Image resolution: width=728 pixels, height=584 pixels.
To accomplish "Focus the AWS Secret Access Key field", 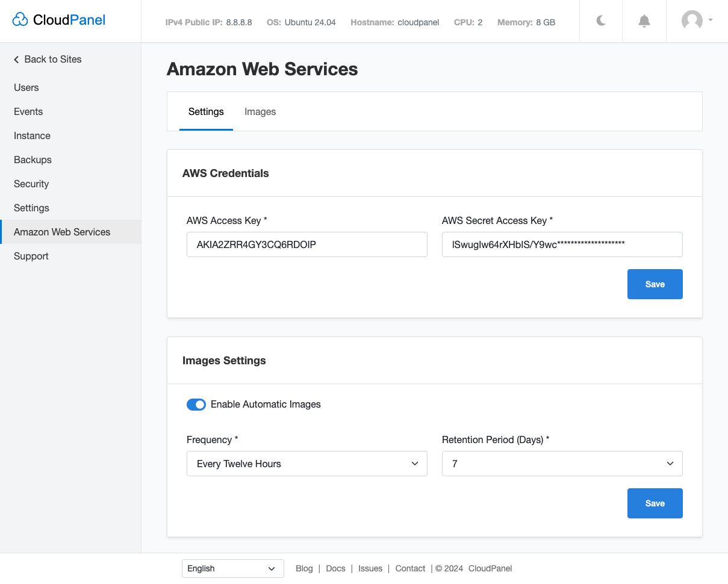I will coord(562,244).
